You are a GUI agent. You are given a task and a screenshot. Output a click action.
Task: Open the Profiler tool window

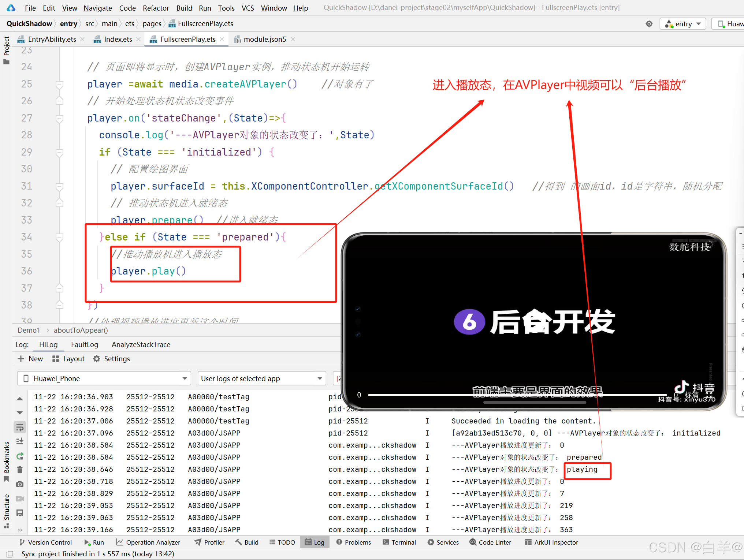tap(209, 542)
